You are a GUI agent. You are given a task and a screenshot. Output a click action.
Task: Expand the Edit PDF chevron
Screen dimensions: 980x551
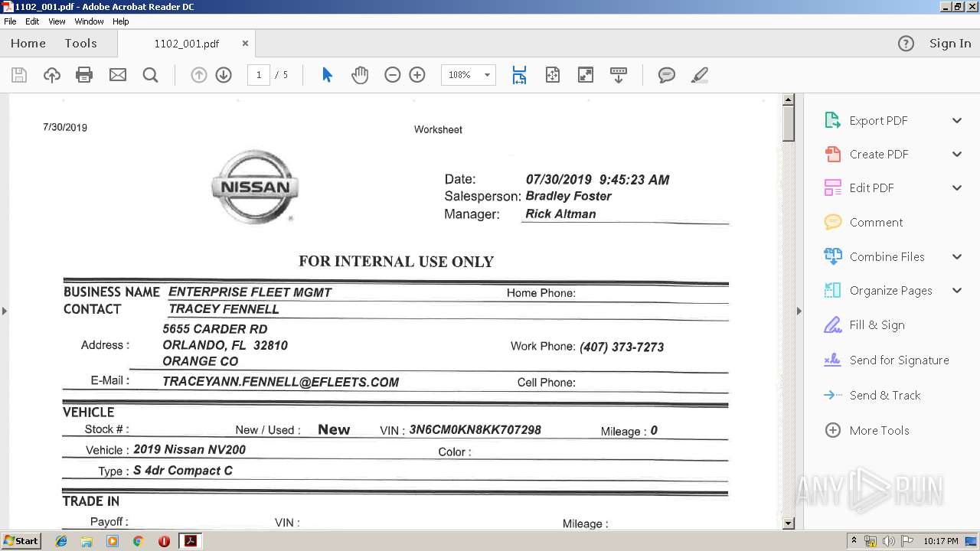coord(957,188)
